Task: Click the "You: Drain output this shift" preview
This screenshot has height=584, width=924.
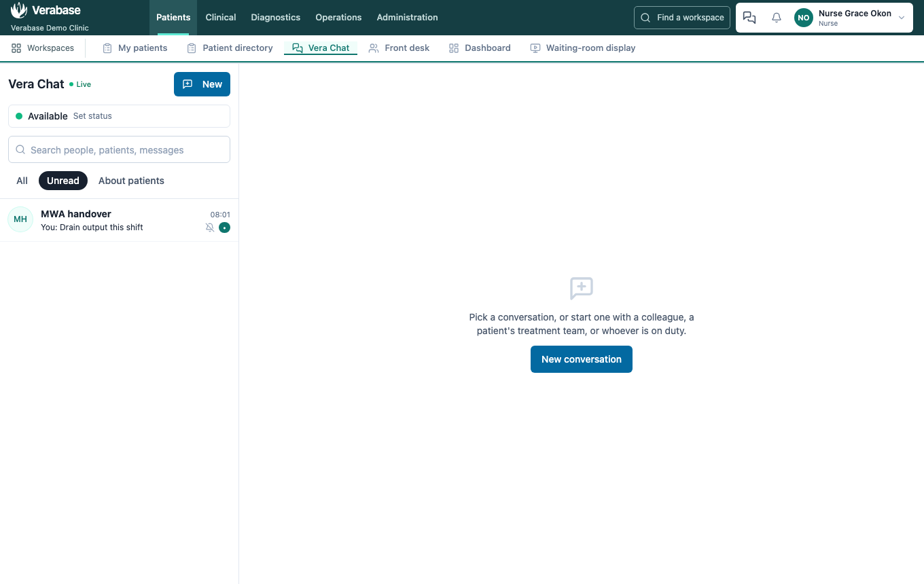Action: coord(92,227)
